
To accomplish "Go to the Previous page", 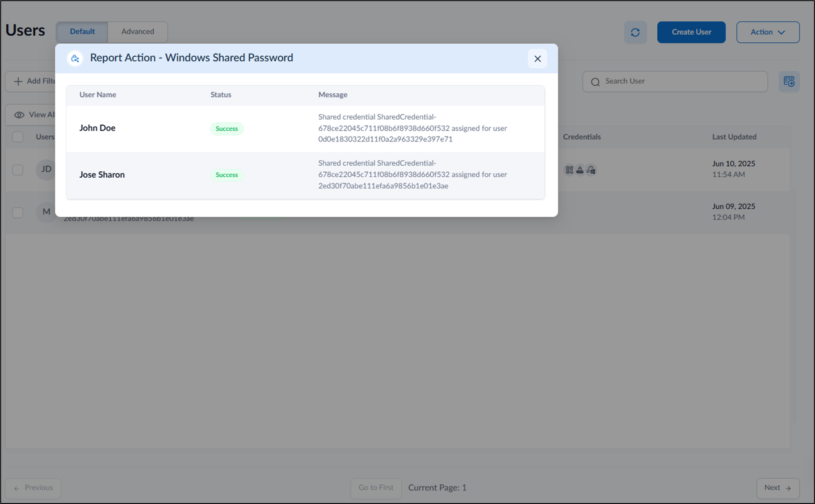I will pyautogui.click(x=33, y=488).
